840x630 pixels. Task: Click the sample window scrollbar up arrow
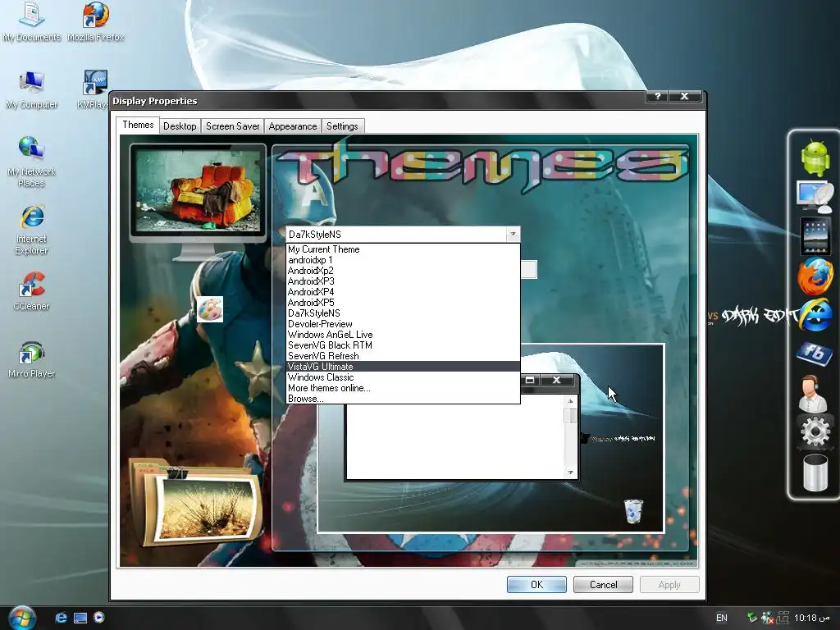pos(571,401)
